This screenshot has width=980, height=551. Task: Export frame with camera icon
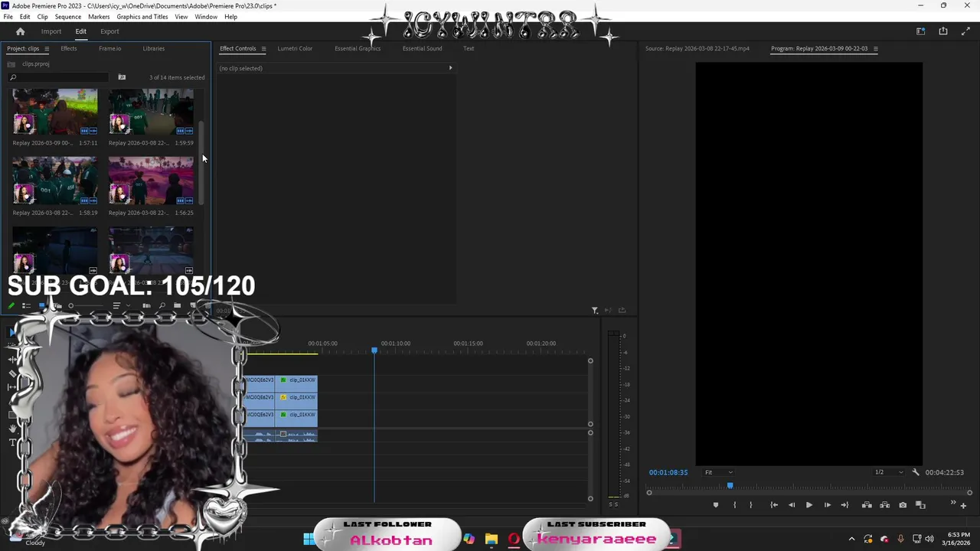[903, 505]
